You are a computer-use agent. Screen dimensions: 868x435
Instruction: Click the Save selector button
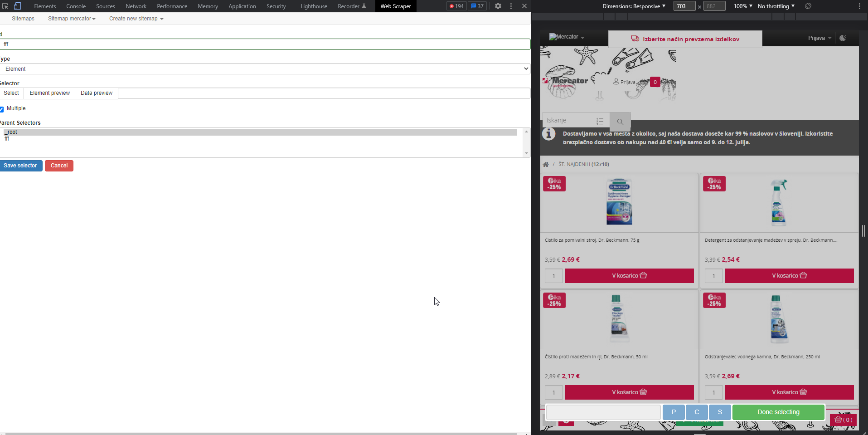(21, 166)
